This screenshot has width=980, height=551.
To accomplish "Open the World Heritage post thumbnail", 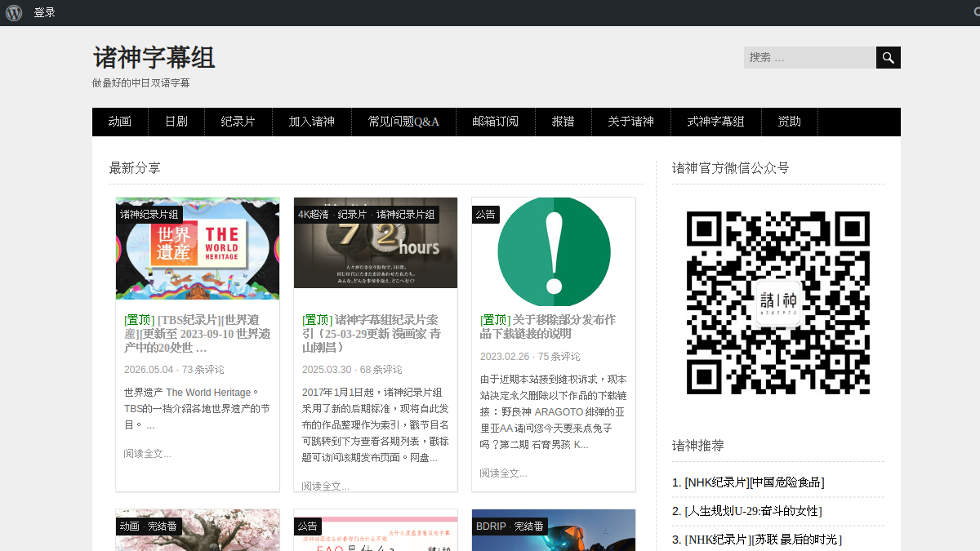I will (198, 249).
